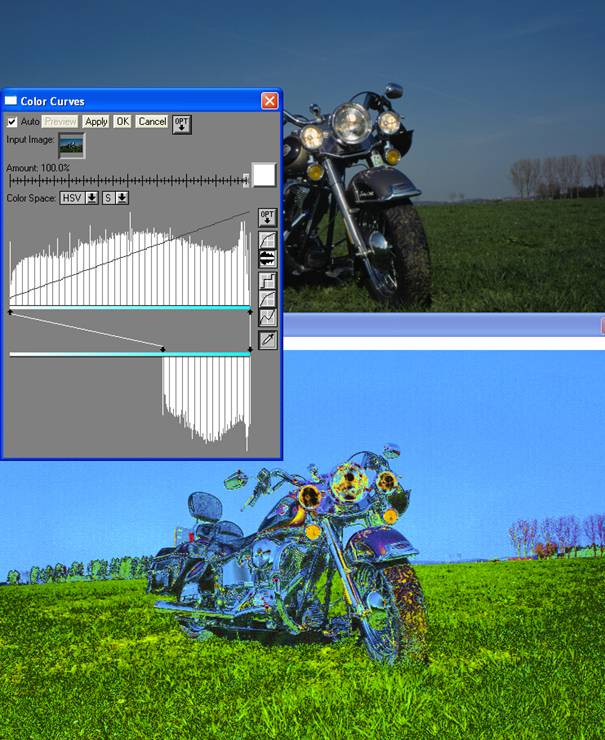Click the Preview button

(x=60, y=122)
